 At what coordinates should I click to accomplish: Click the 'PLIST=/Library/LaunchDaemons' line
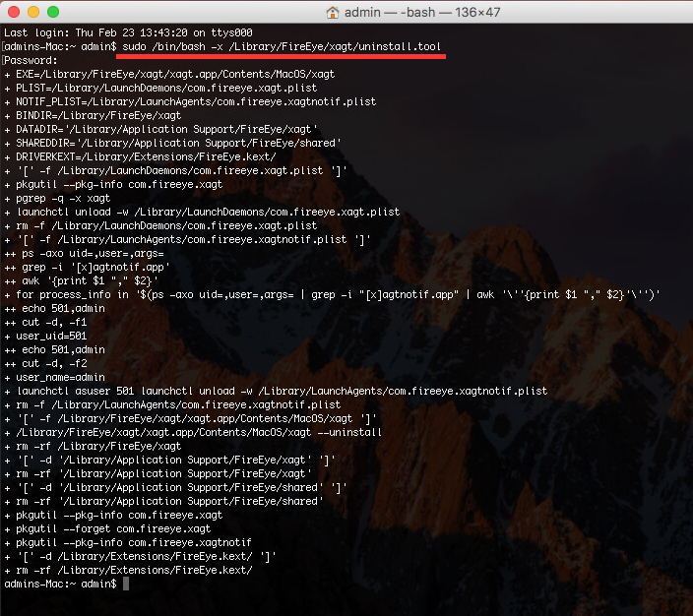pos(160,88)
